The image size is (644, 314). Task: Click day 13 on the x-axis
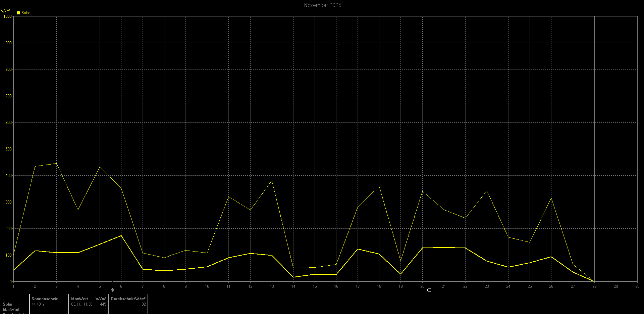271,286
